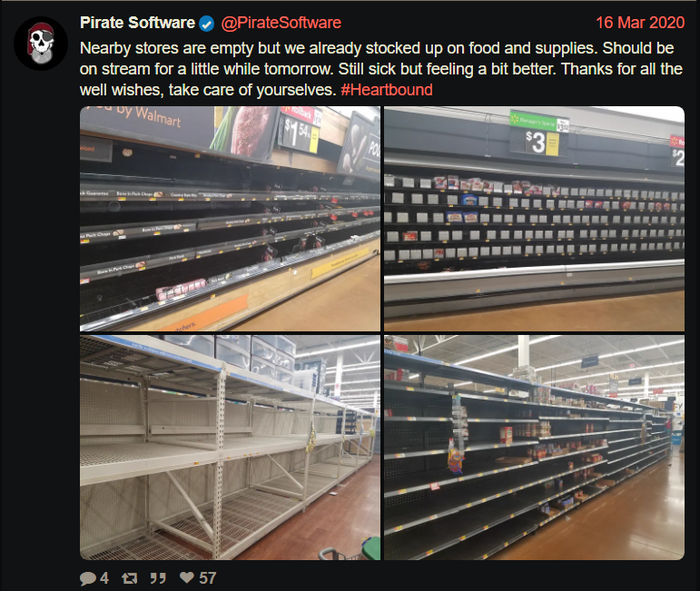Like the tweet with the heart icon
Screen dimensions: 700x591
(187, 577)
